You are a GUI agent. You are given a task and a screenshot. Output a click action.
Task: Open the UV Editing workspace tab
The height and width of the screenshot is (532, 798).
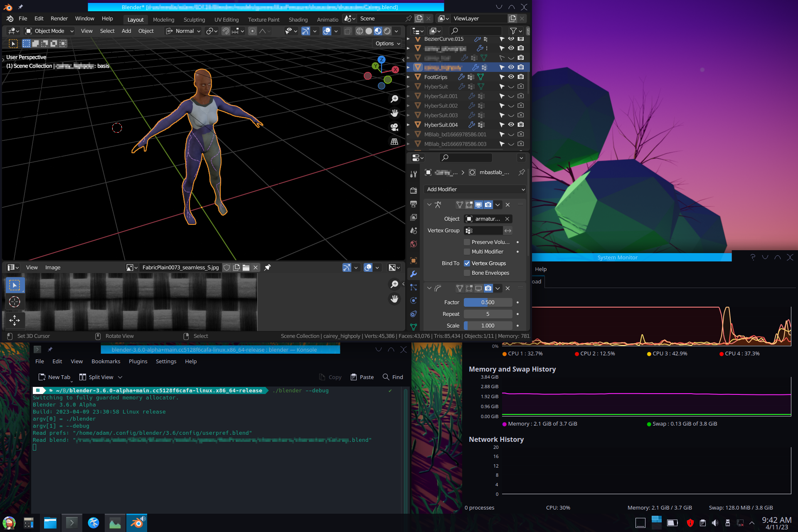(227, 20)
